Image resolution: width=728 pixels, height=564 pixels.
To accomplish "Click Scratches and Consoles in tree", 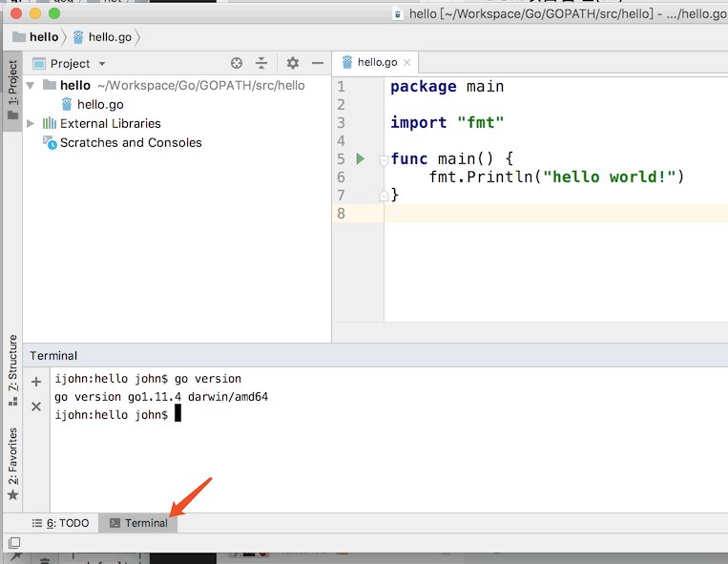I will [131, 142].
